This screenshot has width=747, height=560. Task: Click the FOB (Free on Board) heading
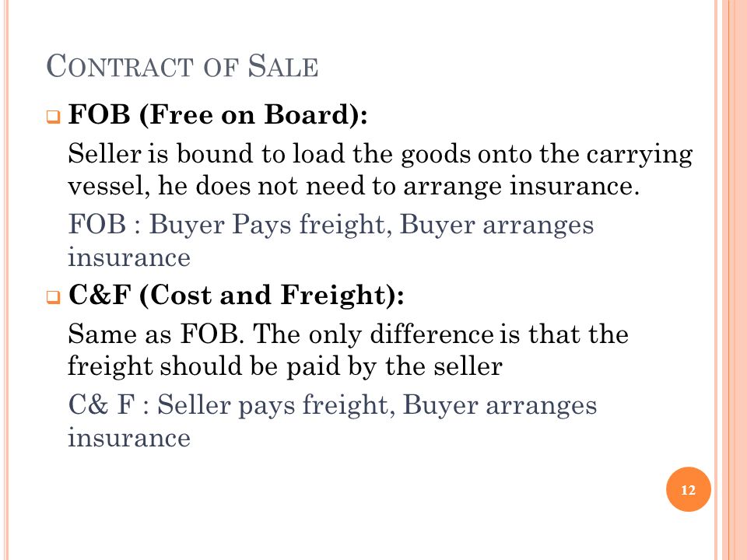click(218, 115)
